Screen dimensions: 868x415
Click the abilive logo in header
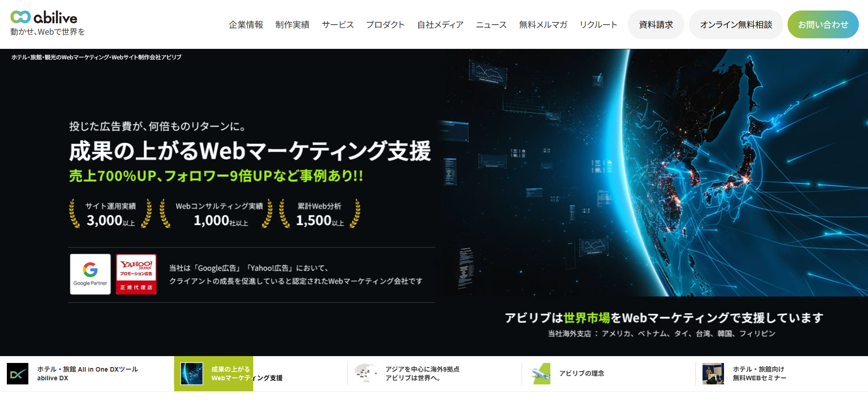click(44, 18)
